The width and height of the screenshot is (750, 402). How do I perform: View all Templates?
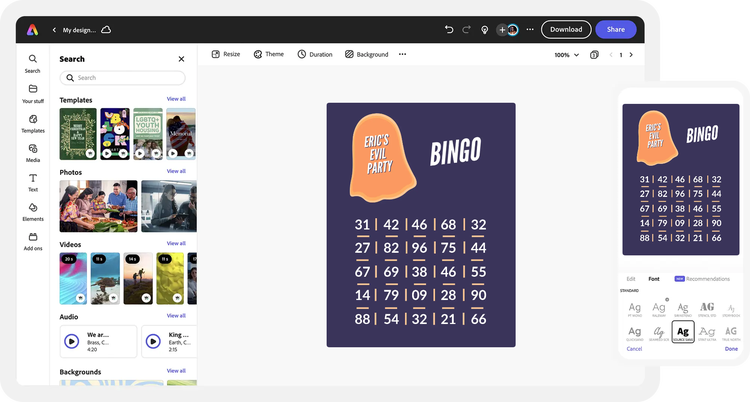pyautogui.click(x=176, y=99)
